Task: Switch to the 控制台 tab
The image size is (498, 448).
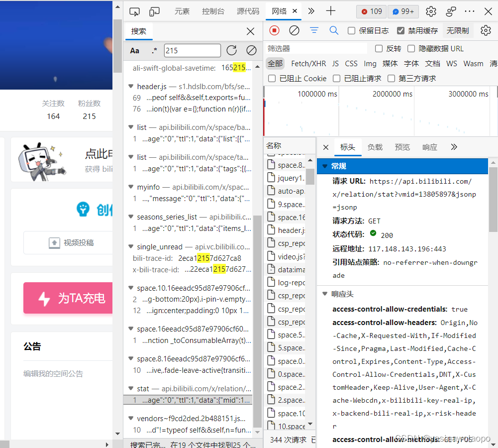Action: (x=213, y=11)
